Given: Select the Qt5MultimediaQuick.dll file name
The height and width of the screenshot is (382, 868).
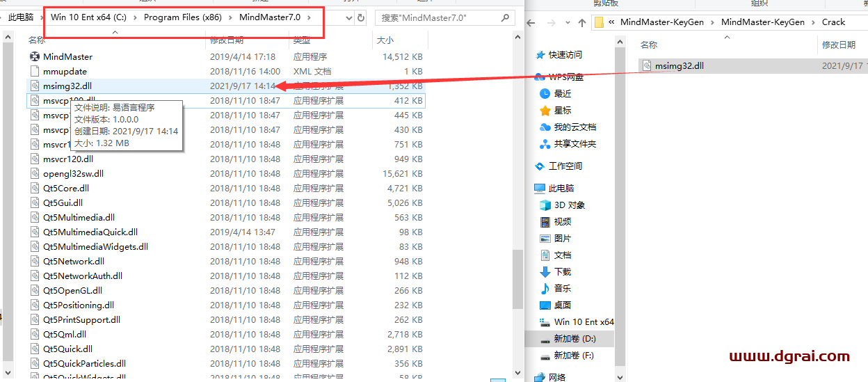Looking at the screenshot, I should [90, 232].
